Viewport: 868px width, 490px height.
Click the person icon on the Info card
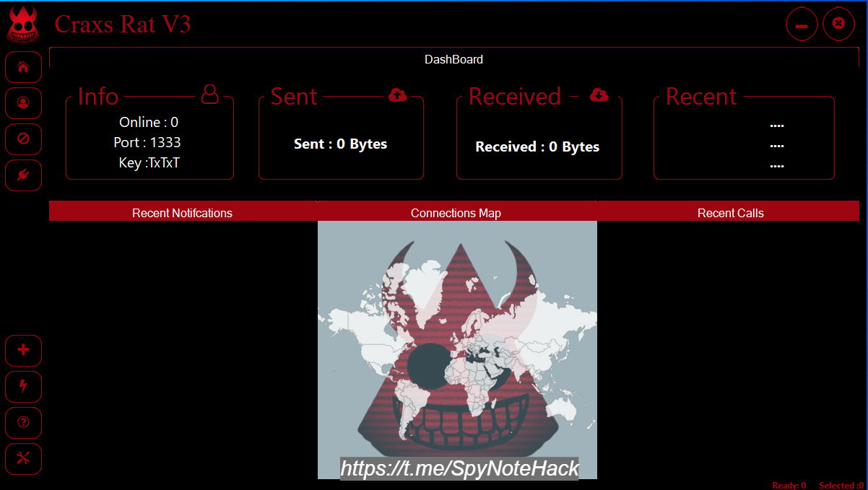pyautogui.click(x=209, y=94)
